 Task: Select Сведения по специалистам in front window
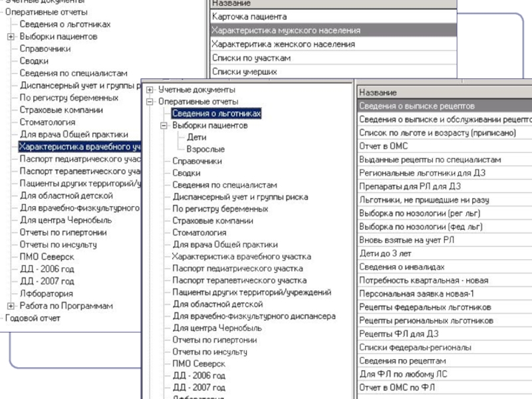[225, 185]
